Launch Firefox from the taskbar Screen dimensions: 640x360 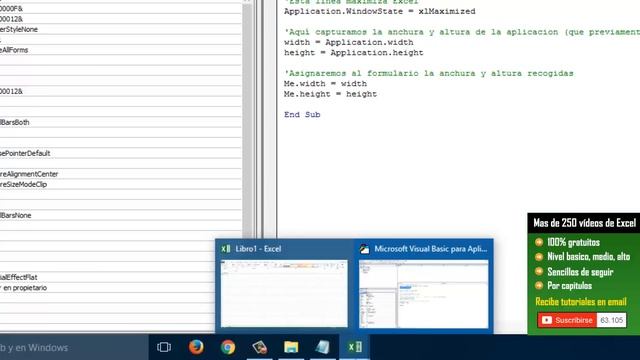click(196, 347)
